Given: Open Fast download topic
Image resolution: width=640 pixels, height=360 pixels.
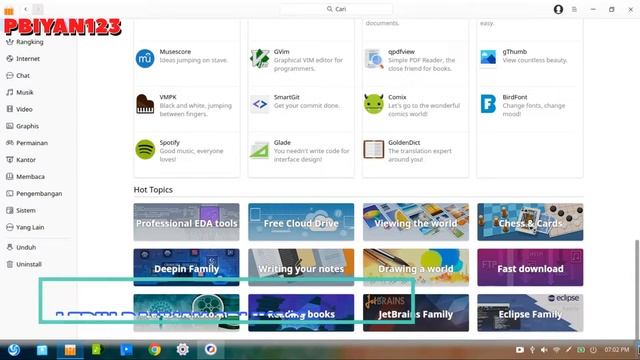Looking at the screenshot, I should [x=530, y=267].
